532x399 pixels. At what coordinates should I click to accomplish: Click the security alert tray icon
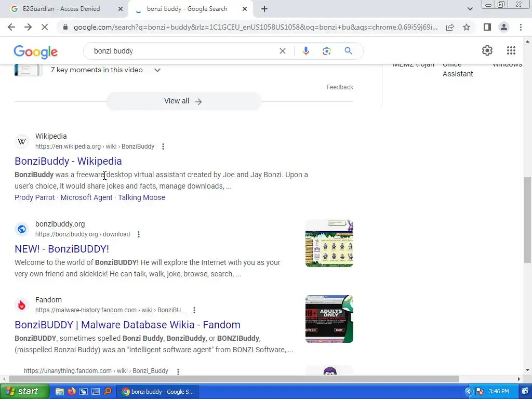click(480, 392)
